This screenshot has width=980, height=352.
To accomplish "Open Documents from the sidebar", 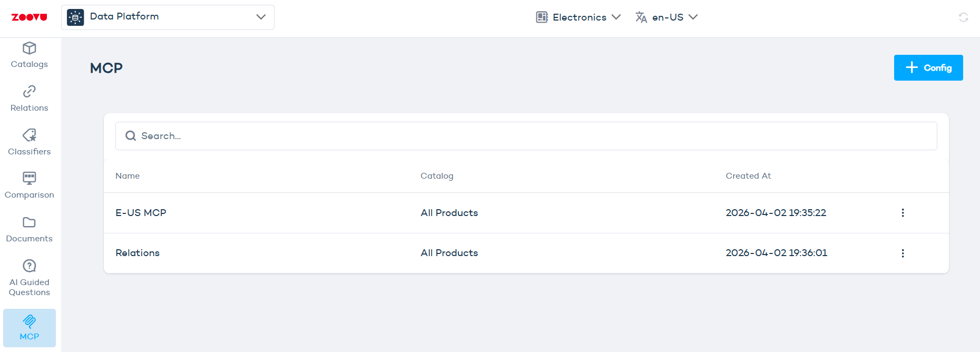I will tap(30, 230).
